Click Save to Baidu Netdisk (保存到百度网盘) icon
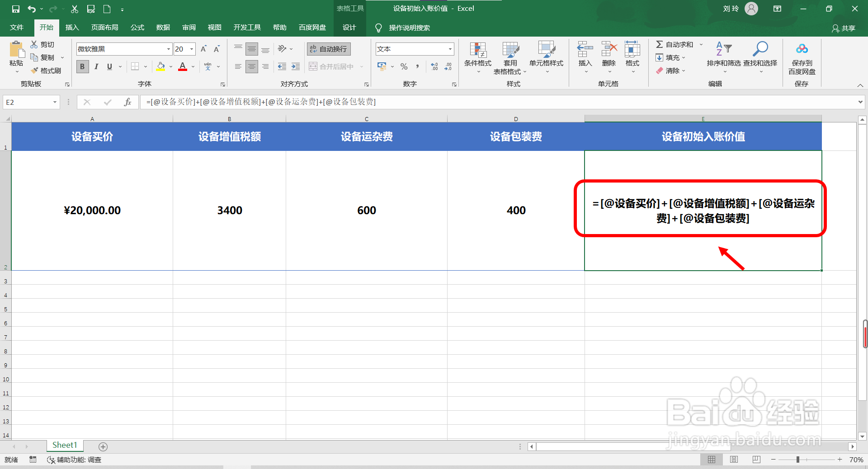 (x=802, y=49)
